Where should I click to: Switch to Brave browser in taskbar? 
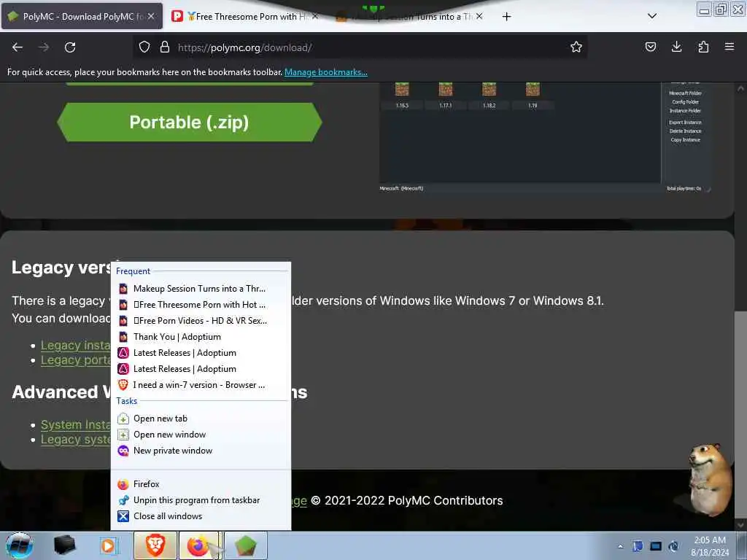[155, 545]
